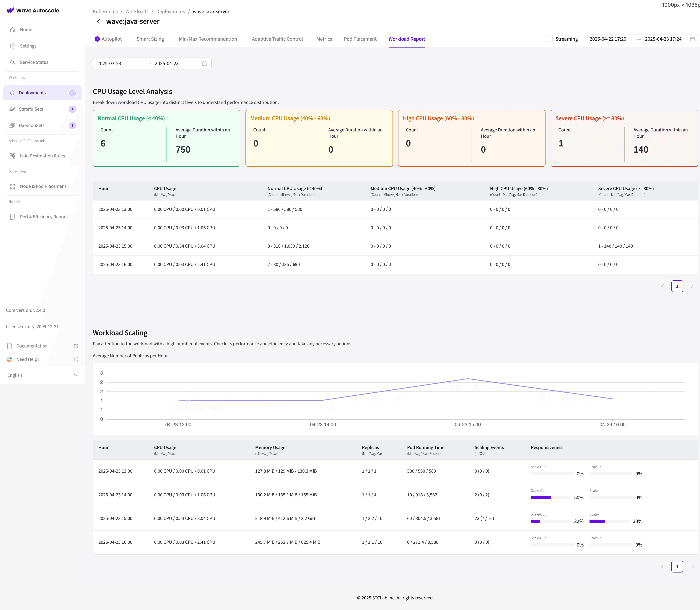700x610 pixels.
Task: Click the Severe CPU Usage card
Action: tap(624, 138)
